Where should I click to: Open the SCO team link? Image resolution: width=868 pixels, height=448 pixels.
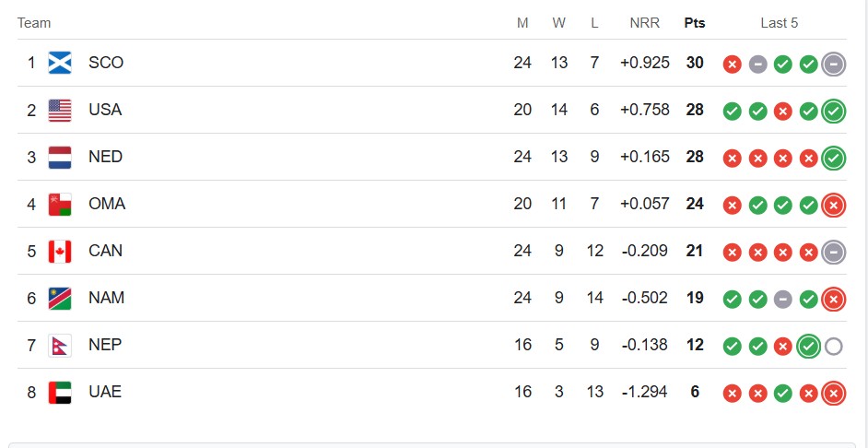pos(106,63)
